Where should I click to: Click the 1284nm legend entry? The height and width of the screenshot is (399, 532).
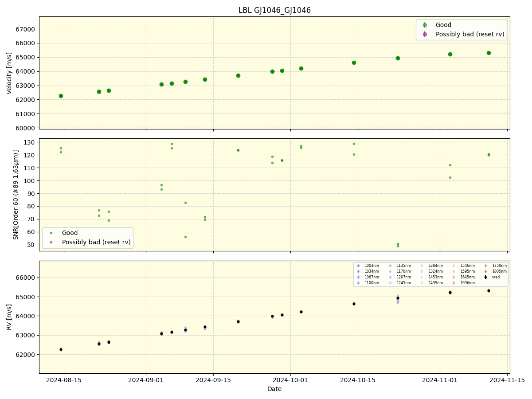432,266
